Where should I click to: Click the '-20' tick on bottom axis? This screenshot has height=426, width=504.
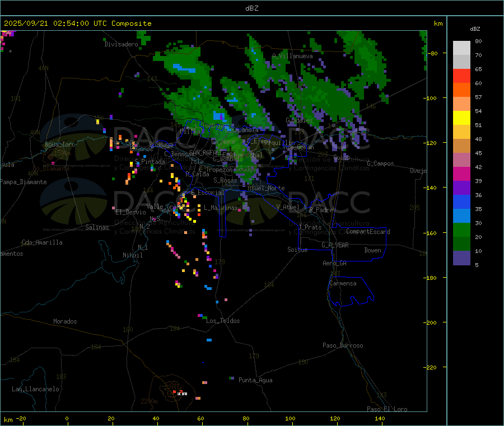coord(21,418)
